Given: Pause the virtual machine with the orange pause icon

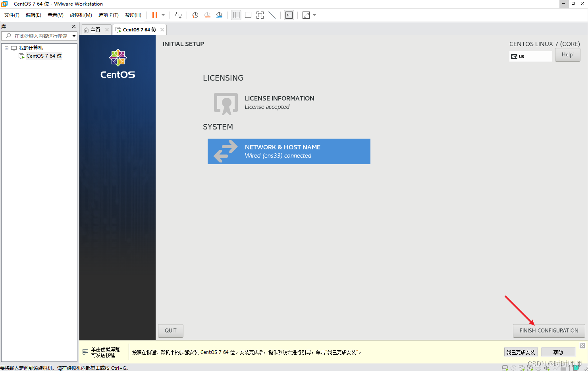Looking at the screenshot, I should tap(155, 15).
